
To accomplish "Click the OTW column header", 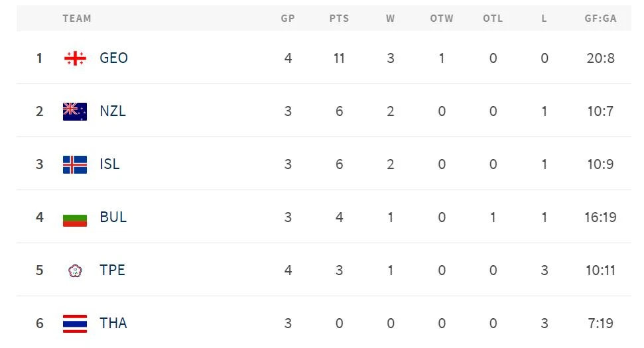I will tap(442, 19).
